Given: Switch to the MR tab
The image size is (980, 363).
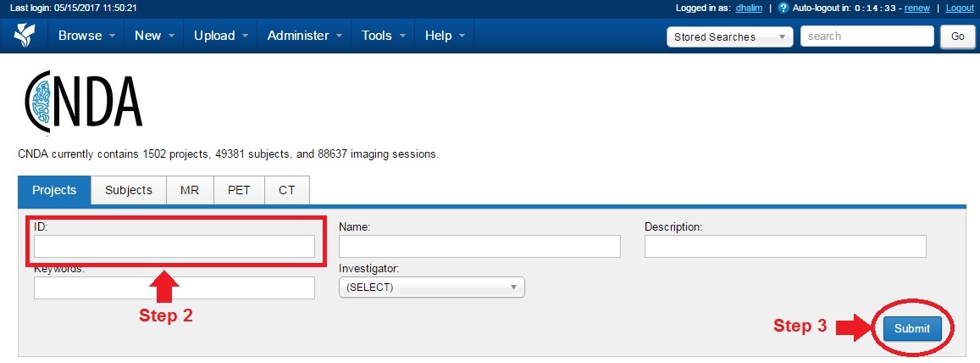Looking at the screenshot, I should pos(190,190).
